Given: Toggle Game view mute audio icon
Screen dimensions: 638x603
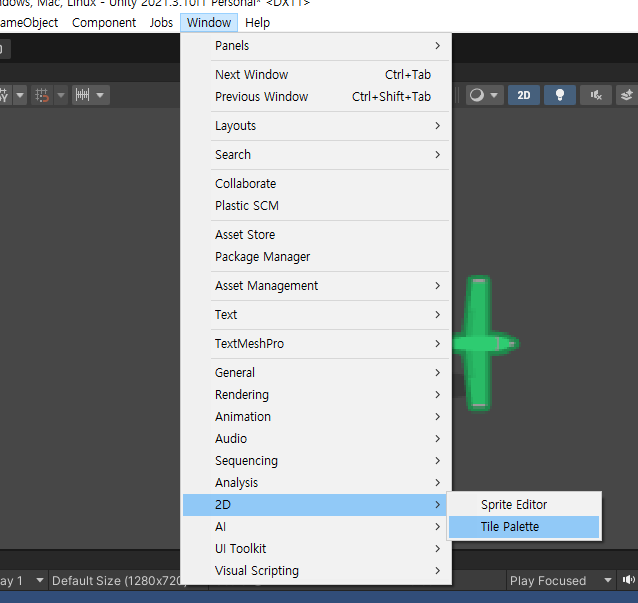Looking at the screenshot, I should click(628, 580).
